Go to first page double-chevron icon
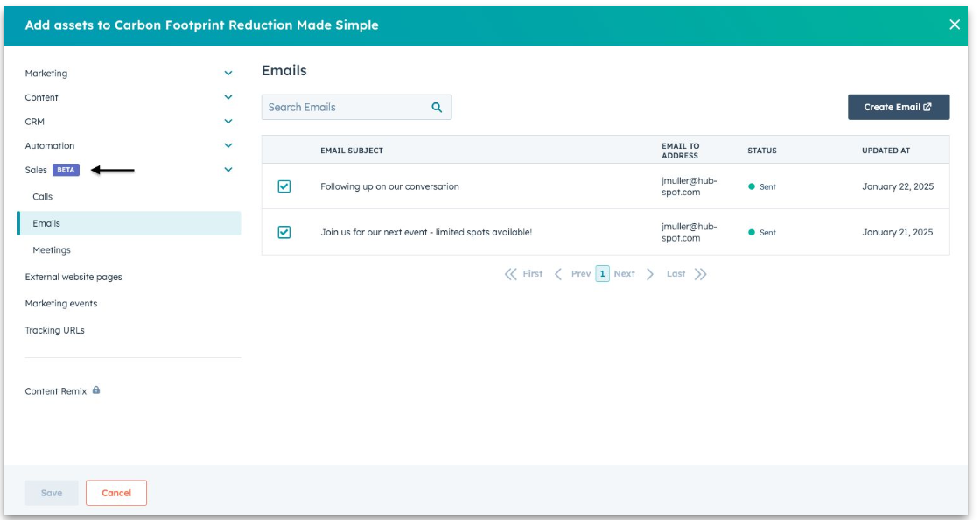The image size is (980, 520). pos(511,274)
